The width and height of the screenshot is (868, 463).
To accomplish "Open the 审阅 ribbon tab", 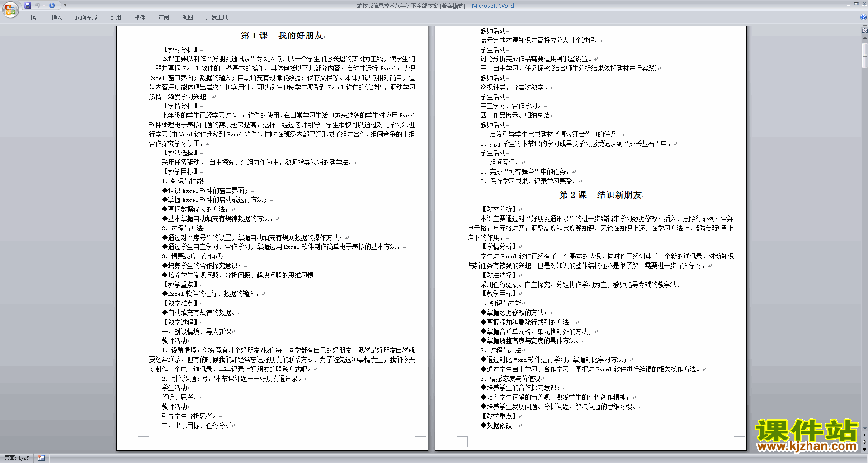I will [x=164, y=17].
